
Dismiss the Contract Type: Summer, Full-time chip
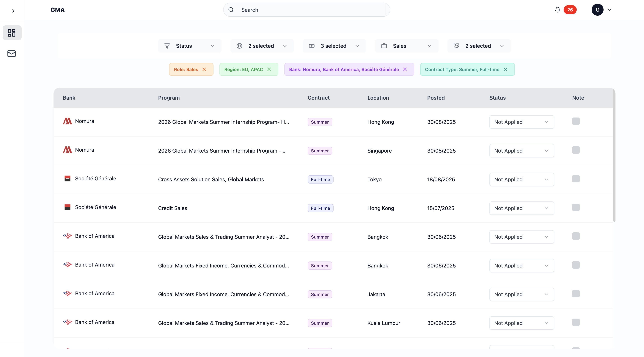[505, 69]
